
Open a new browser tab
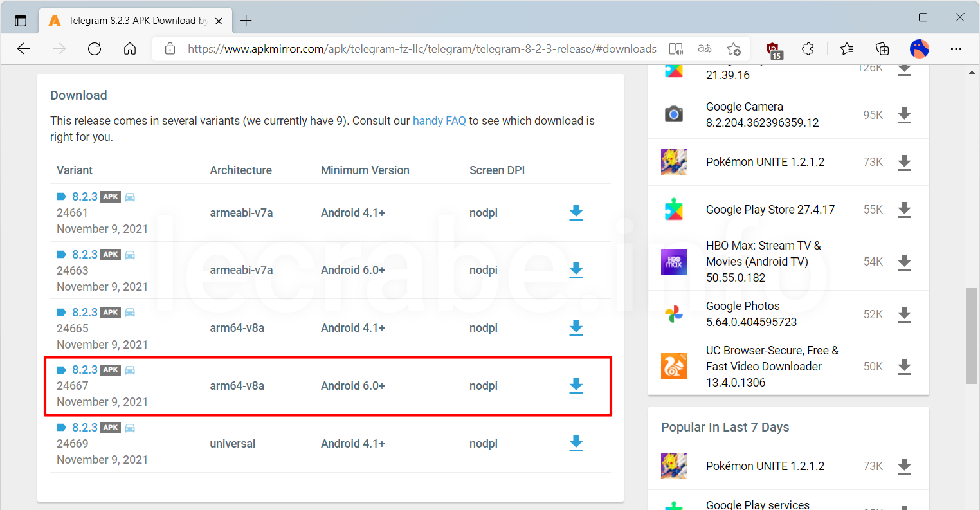coord(246,21)
